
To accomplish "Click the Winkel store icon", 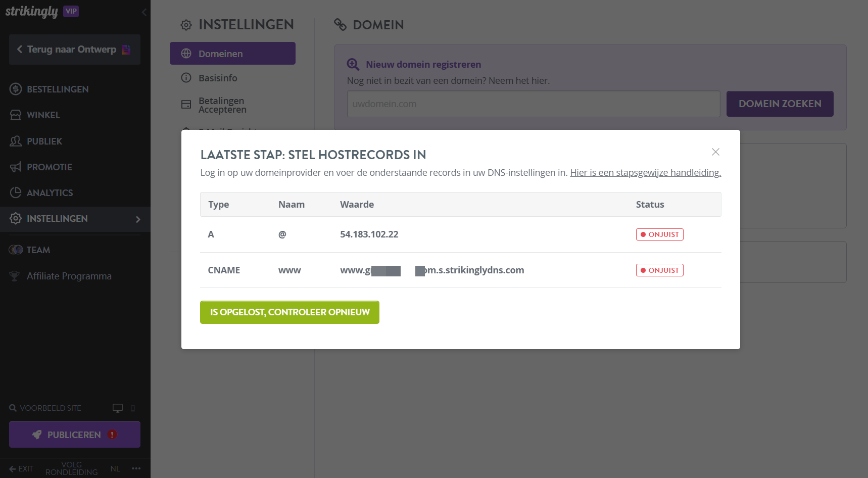I will [16, 115].
